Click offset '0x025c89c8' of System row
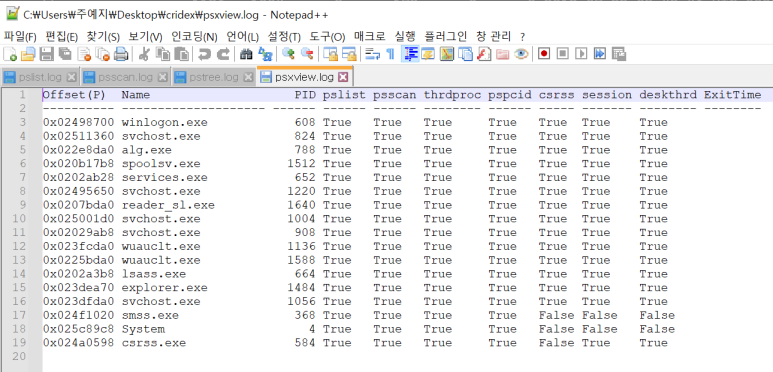 click(x=78, y=329)
